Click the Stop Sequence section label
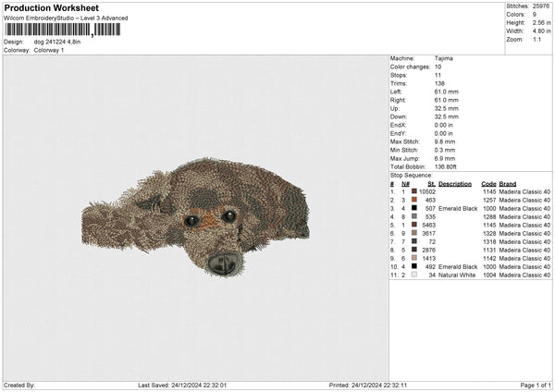Viewport: 555px width, 392px height. point(411,174)
